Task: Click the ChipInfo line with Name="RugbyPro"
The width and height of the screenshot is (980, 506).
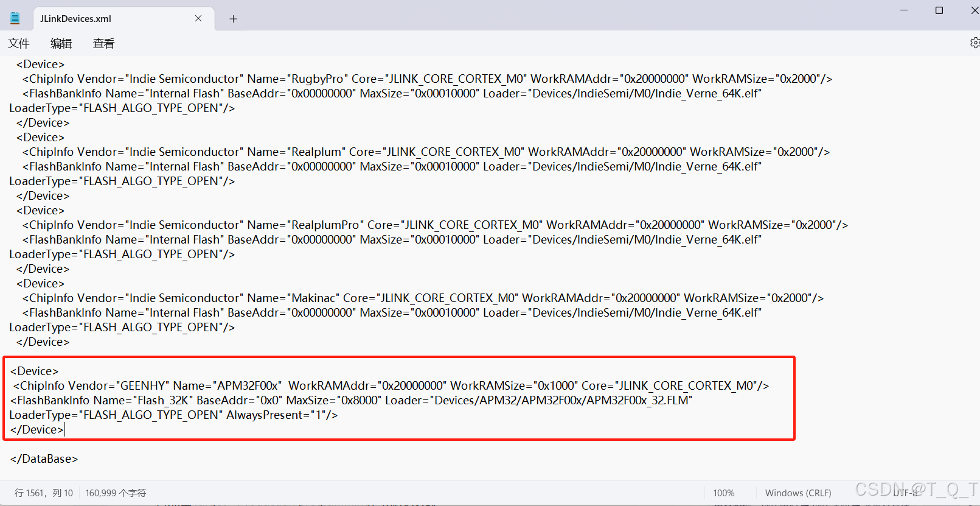Action: 427,79
